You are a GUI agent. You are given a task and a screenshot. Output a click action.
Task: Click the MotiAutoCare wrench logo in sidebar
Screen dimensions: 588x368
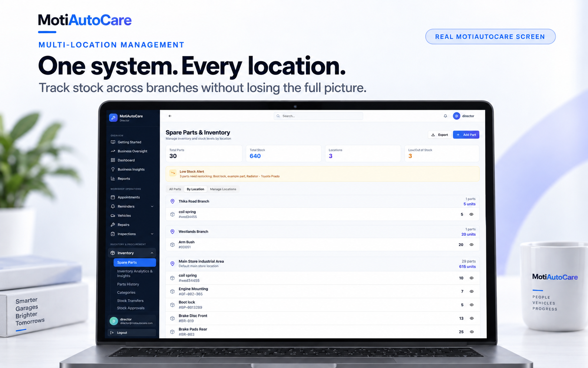tap(113, 118)
